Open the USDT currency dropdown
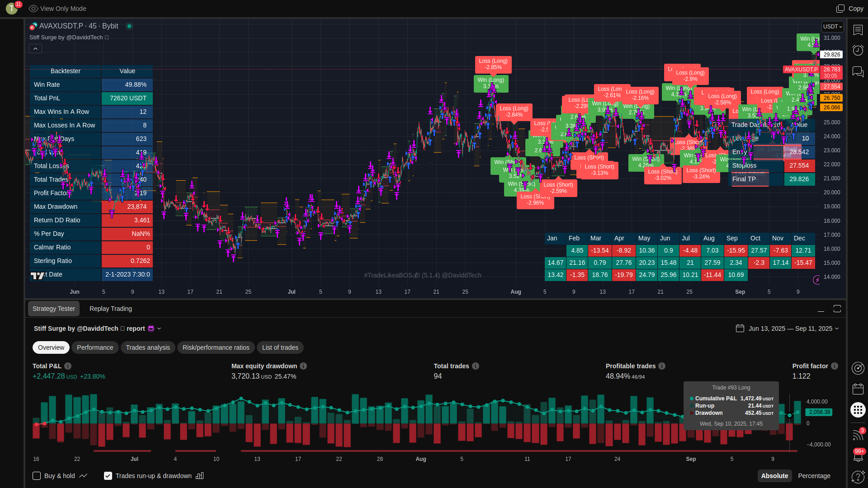Image resolution: width=868 pixels, height=488 pixels. click(832, 27)
